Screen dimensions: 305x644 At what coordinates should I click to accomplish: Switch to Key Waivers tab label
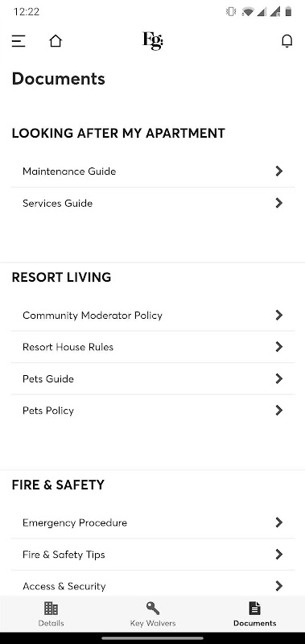[x=153, y=623]
